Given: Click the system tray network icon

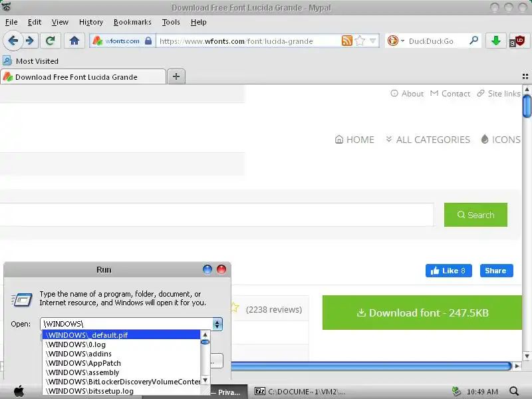Looking at the screenshot, I should (457, 391).
